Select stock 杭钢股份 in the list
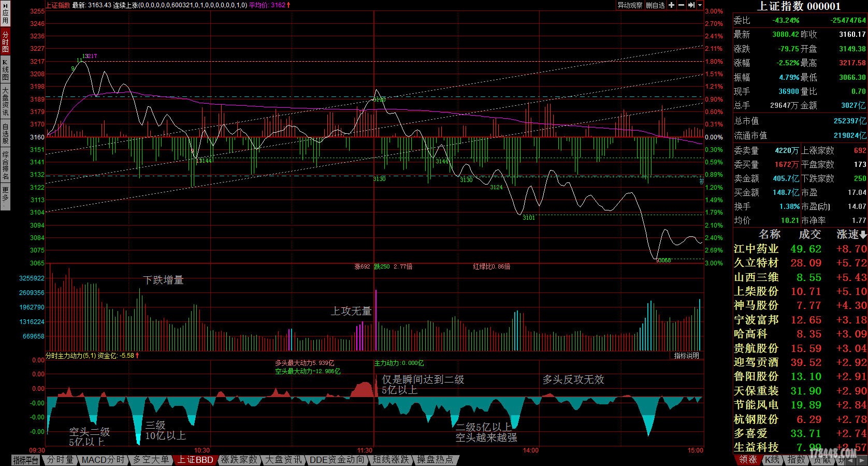 tap(800, 419)
